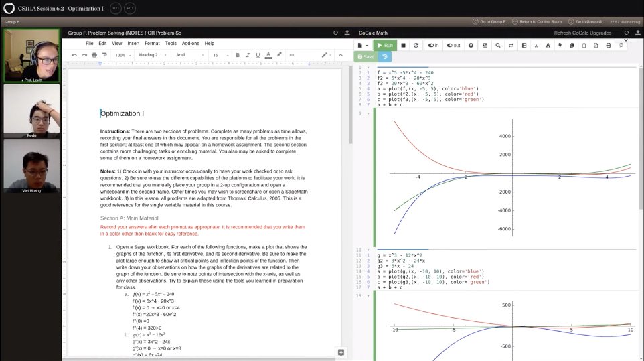Click the document export icon in CoCalc
The height and width of the screenshot is (361, 644).
pos(596,45)
